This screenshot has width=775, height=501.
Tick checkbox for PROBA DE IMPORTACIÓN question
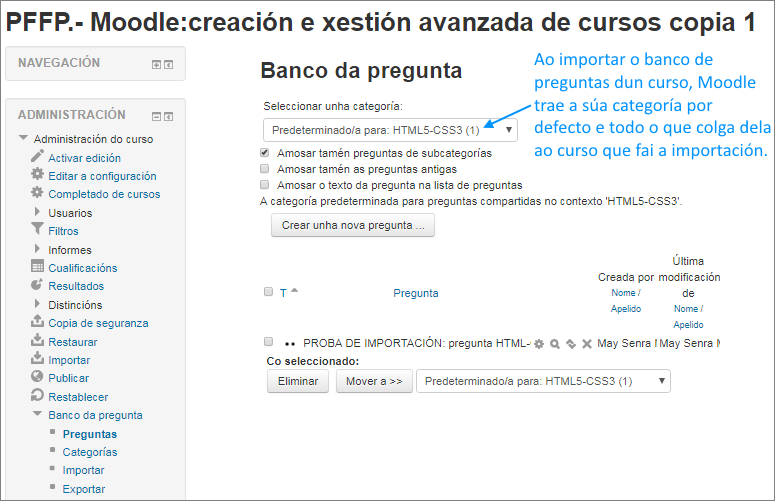(x=268, y=342)
